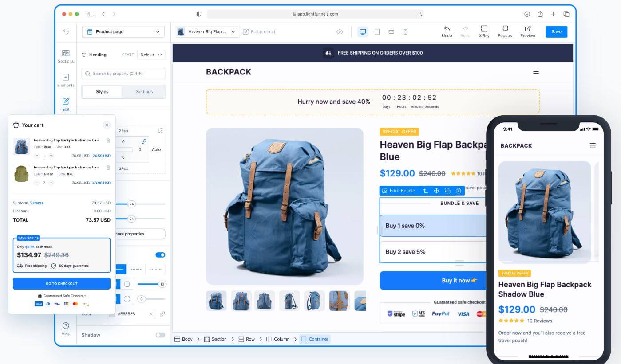Select Row in the breadcrumb bar
This screenshot has width=621, height=364.
pos(246,339)
